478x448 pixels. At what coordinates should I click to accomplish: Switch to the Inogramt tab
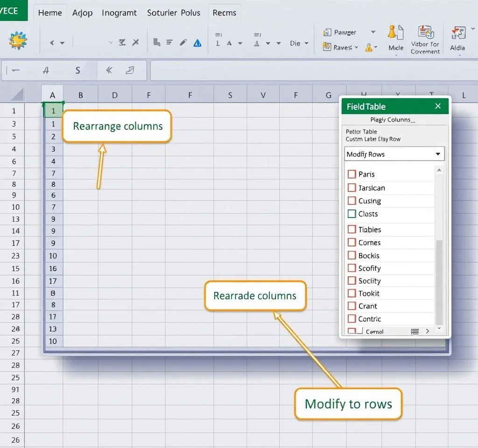coord(119,13)
